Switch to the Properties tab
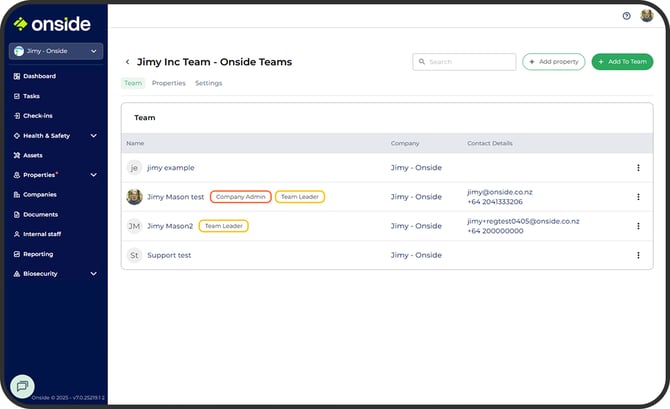 tap(168, 83)
